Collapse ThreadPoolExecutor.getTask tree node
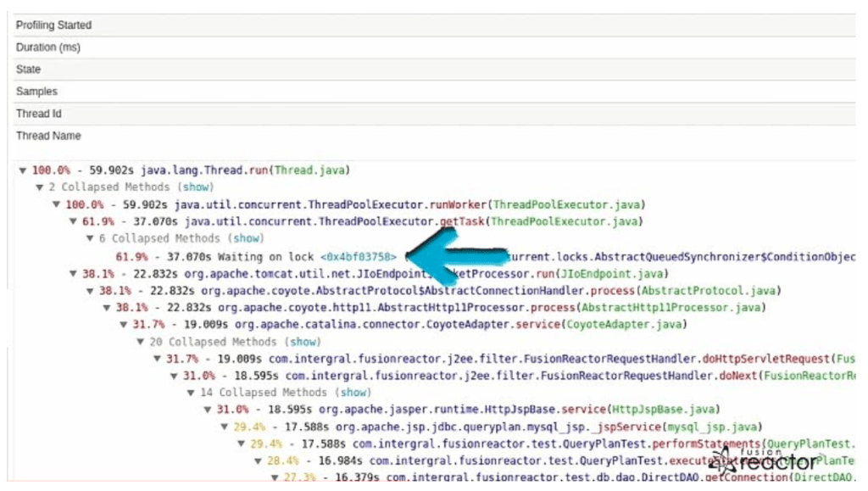Screen dimensions: 868x491 pyautogui.click(x=73, y=221)
